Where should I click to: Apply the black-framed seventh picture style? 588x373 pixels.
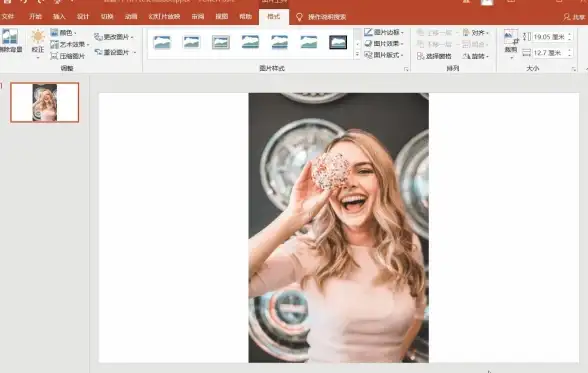[x=338, y=42]
